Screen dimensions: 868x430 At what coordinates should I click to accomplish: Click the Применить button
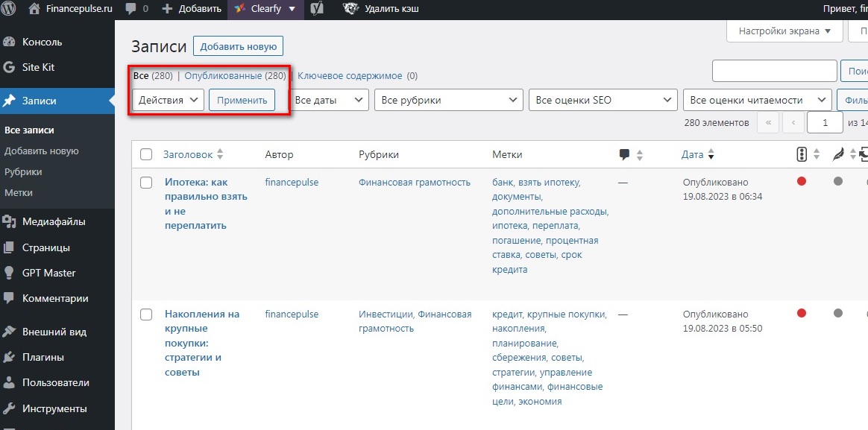click(x=242, y=100)
